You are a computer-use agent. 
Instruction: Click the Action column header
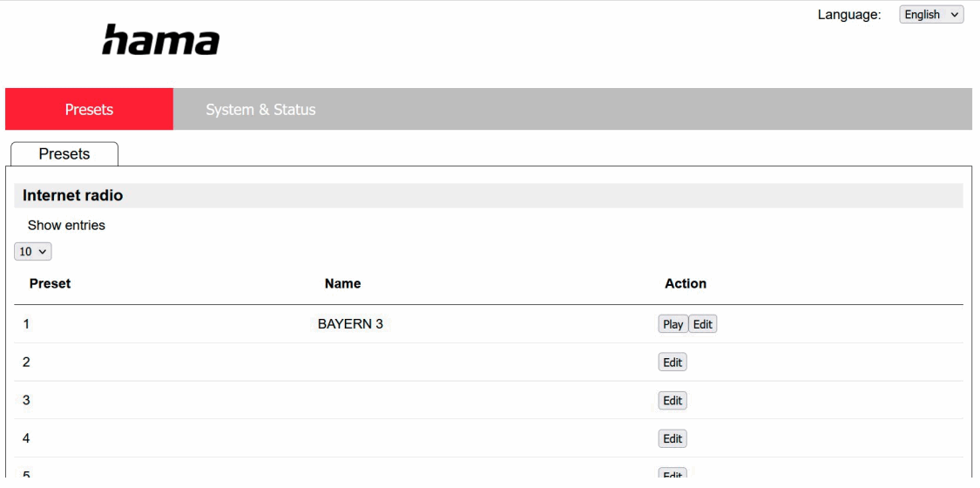click(686, 283)
